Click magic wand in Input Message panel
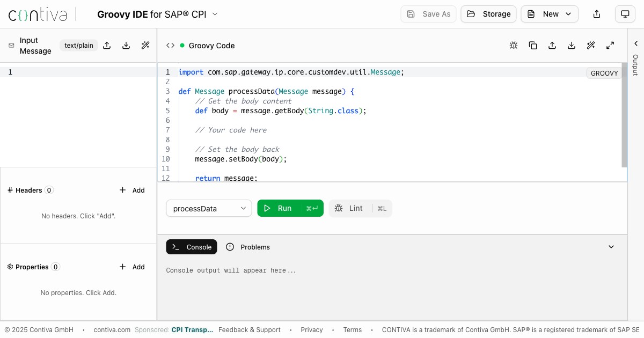Image resolution: width=644 pixels, height=338 pixels. pyautogui.click(x=145, y=46)
